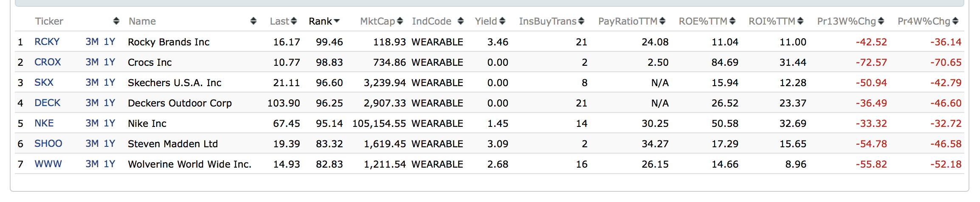Sort by Last price arrows
This screenshot has height=202, width=980.
(x=294, y=21)
